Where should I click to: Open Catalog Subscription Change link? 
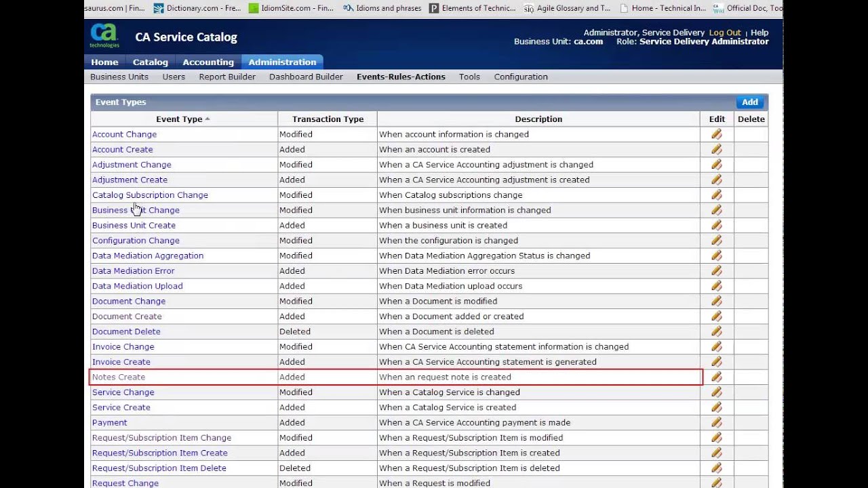click(150, 195)
